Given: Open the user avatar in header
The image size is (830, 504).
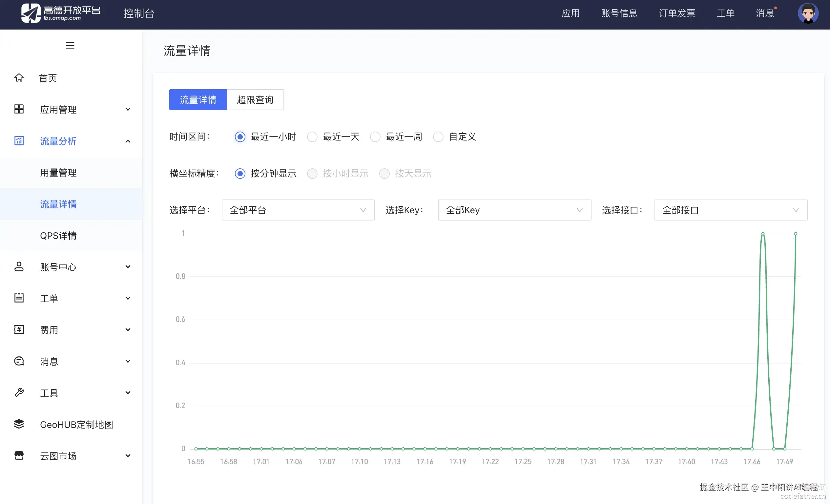Looking at the screenshot, I should coord(808,13).
